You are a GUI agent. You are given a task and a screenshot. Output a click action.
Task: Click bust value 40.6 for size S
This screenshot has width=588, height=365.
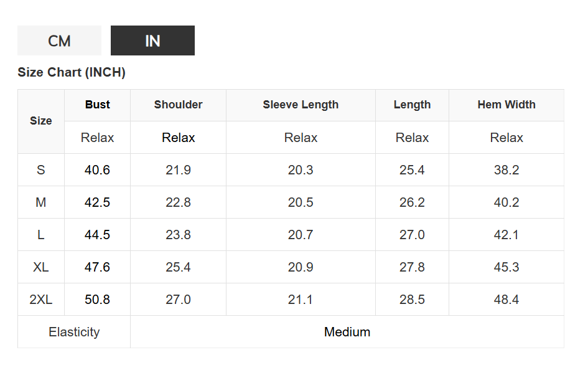click(x=98, y=170)
